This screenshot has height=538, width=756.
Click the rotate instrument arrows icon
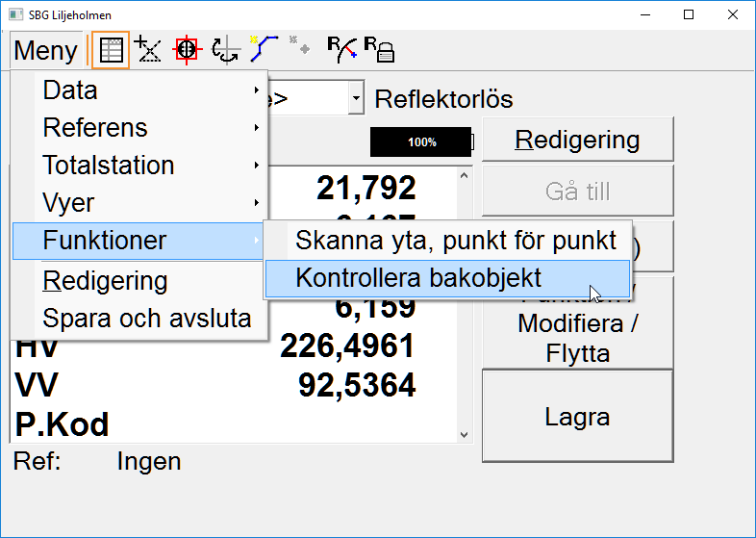[x=225, y=50]
